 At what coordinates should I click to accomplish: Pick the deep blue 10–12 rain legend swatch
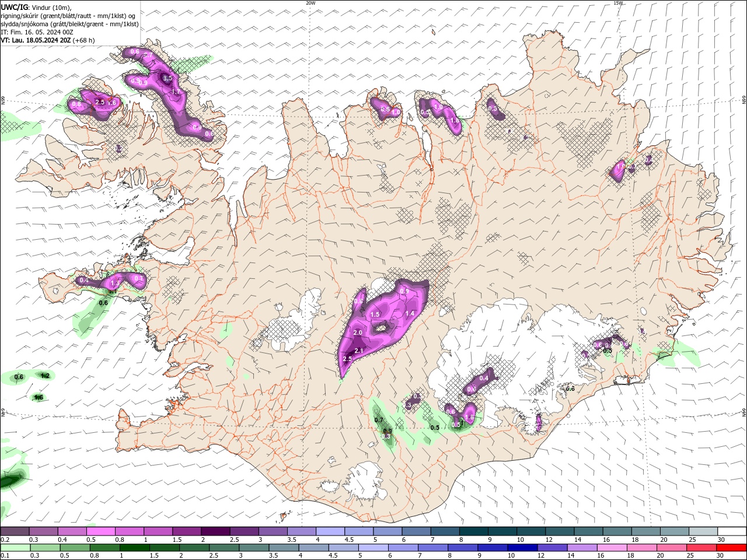(x=522, y=548)
